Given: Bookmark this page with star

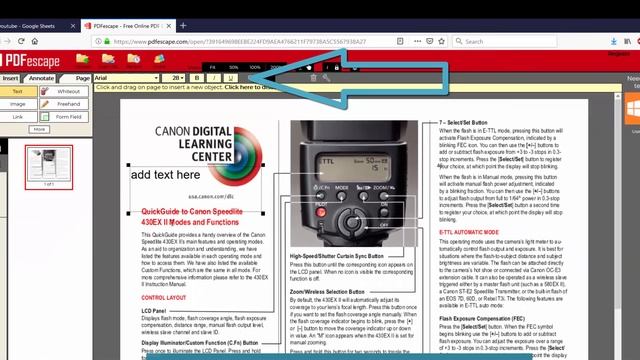Looking at the screenshot, I should coord(442,41).
